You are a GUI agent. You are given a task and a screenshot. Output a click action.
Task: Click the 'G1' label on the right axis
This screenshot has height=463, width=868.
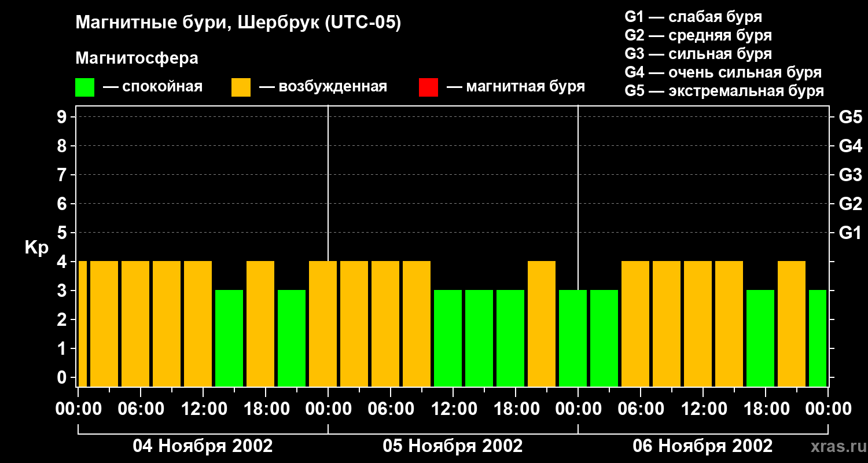pyautogui.click(x=850, y=233)
